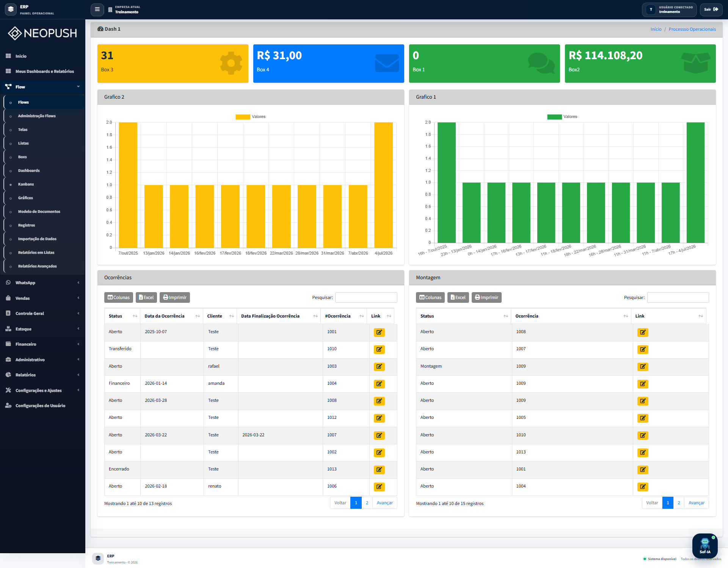Viewport: 728px width, 568px height.
Task: Open Kanbans submenu item
Action: (44, 184)
